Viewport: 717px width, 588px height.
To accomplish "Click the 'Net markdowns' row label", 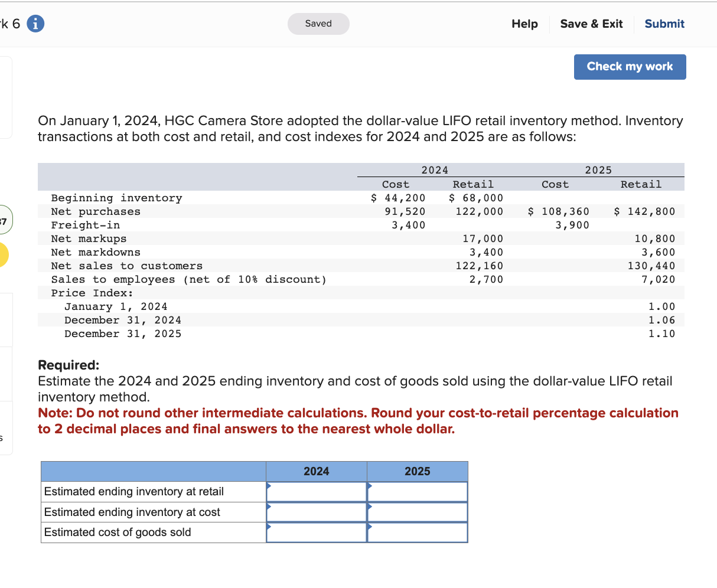I will click(x=96, y=252).
